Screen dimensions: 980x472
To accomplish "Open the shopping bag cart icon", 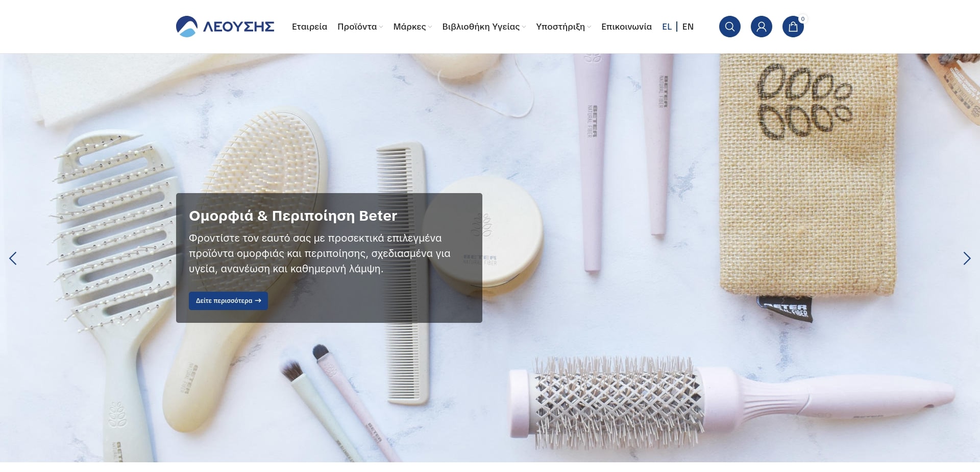I will pos(793,27).
